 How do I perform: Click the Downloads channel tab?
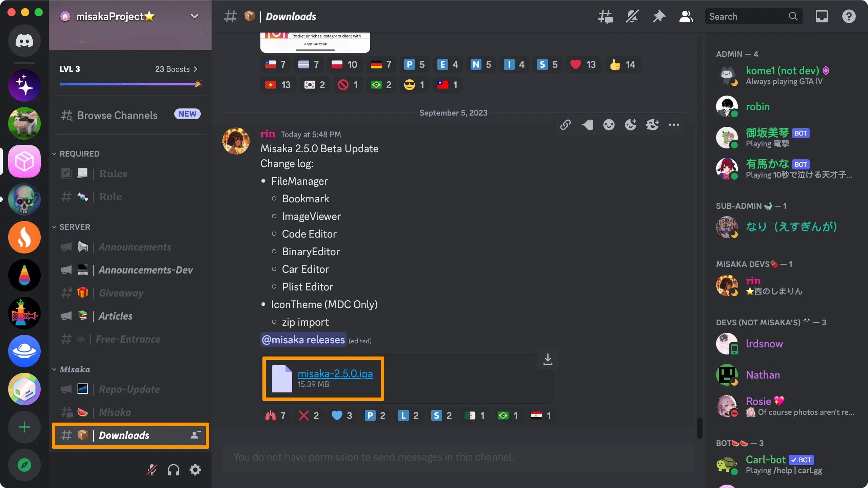pos(130,435)
